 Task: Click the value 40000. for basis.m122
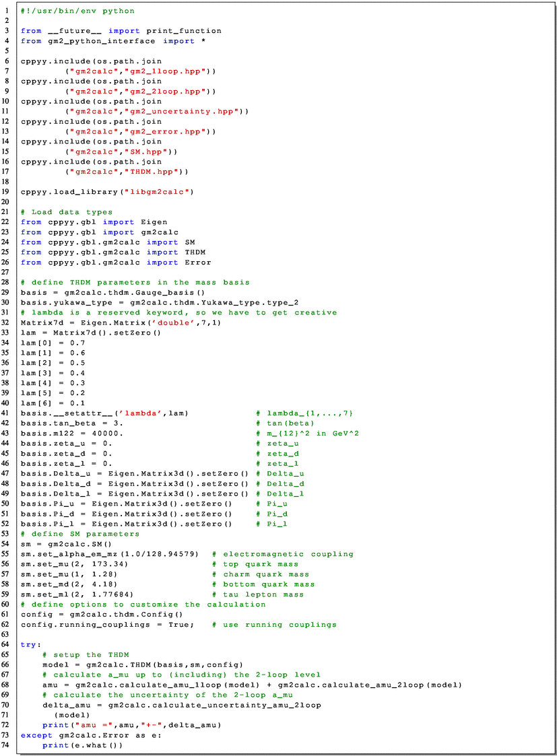pyautogui.click(x=108, y=434)
